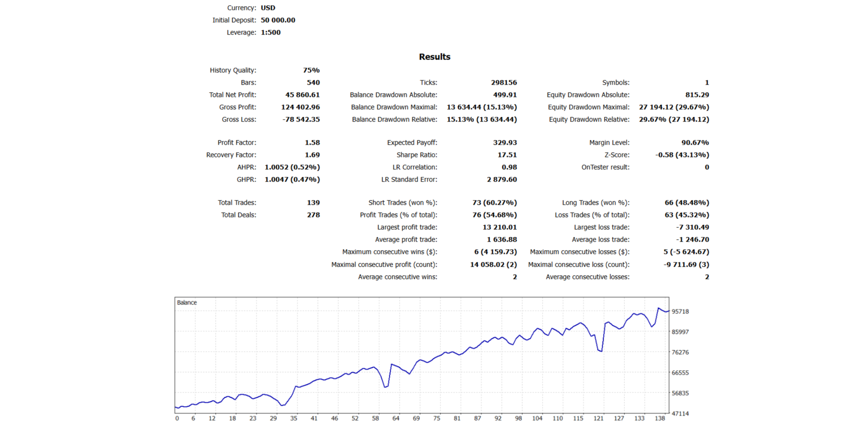This screenshot has height=435, width=868.
Task: Click the Gross Loss value -78 542.35
Action: pos(301,120)
